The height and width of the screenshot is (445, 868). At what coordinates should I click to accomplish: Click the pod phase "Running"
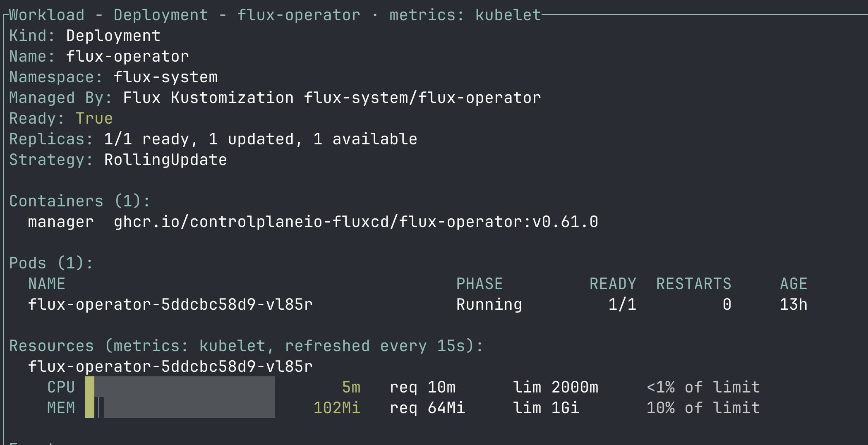[489, 304]
